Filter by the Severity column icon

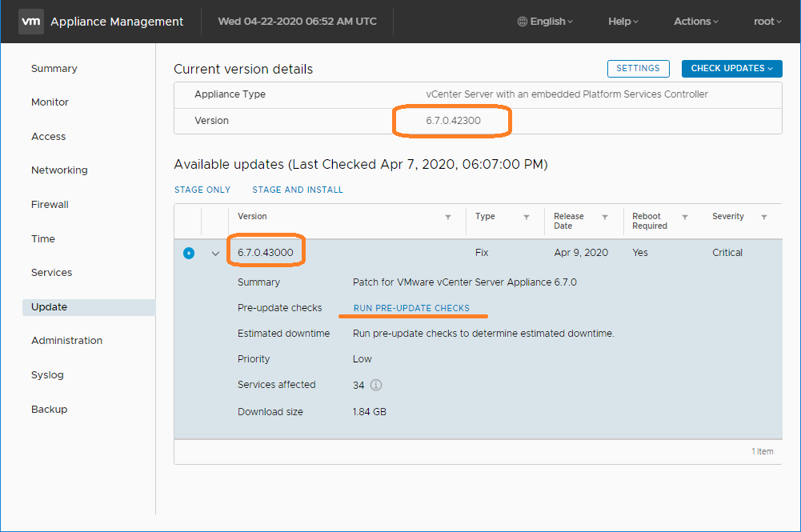coord(764,217)
